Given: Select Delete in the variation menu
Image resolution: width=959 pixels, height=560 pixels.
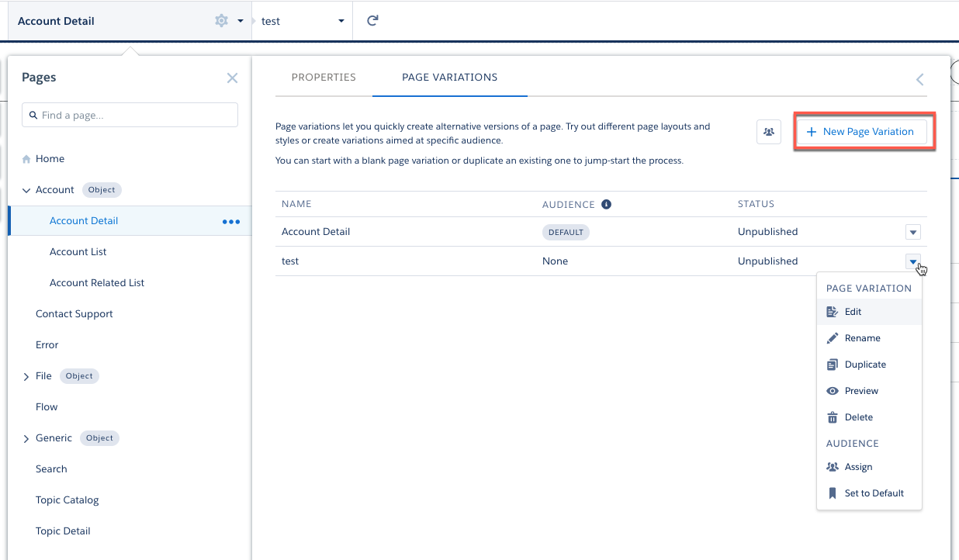Looking at the screenshot, I should [x=858, y=417].
